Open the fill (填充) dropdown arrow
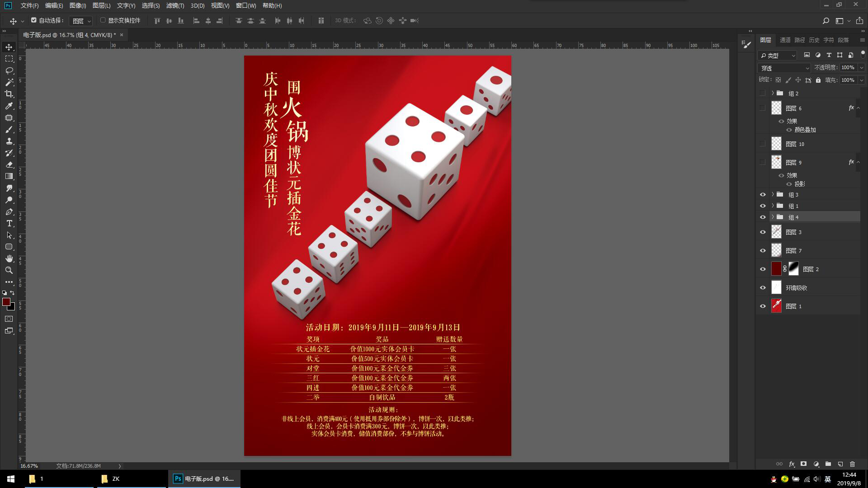Viewport: 868px width, 488px height. pyautogui.click(x=861, y=80)
